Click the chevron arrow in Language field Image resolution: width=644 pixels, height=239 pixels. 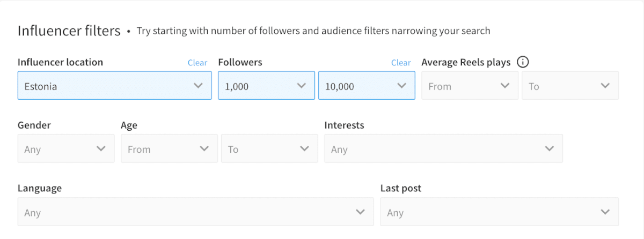pyautogui.click(x=361, y=212)
